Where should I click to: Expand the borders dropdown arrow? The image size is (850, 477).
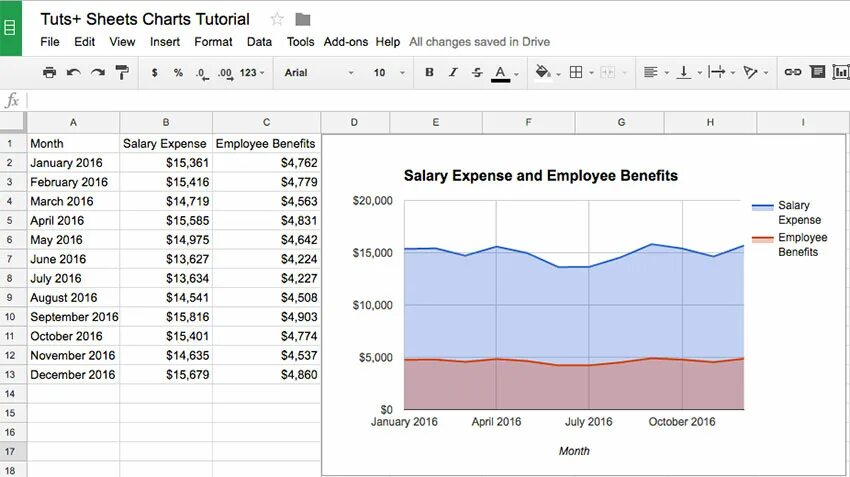(591, 73)
